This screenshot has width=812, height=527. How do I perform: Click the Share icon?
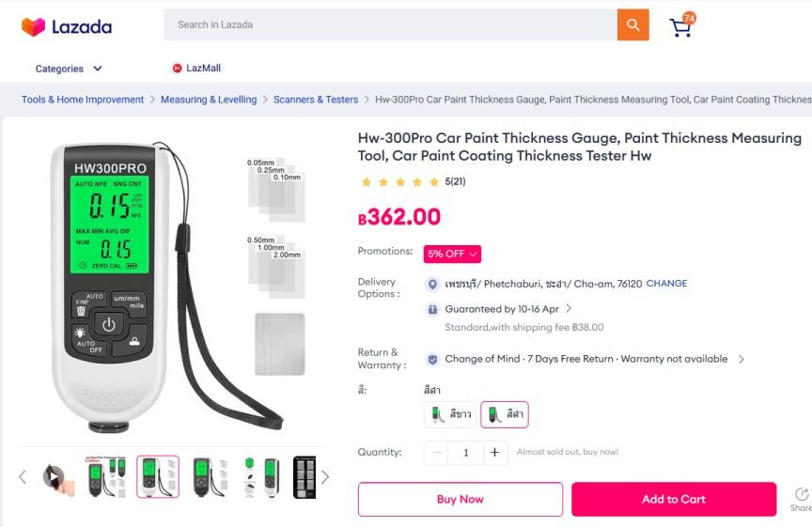click(801, 495)
